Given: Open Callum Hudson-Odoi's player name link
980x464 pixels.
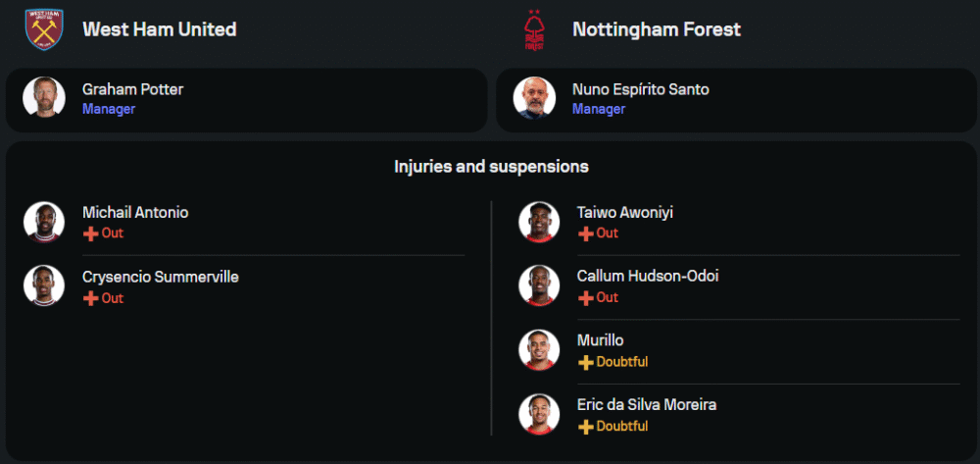Looking at the screenshot, I should (647, 277).
